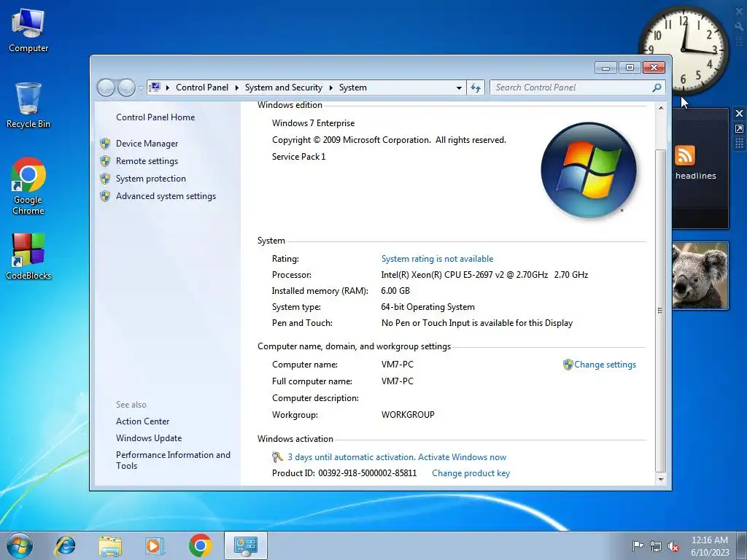
Task: Click Change product key link
Action: pos(471,473)
